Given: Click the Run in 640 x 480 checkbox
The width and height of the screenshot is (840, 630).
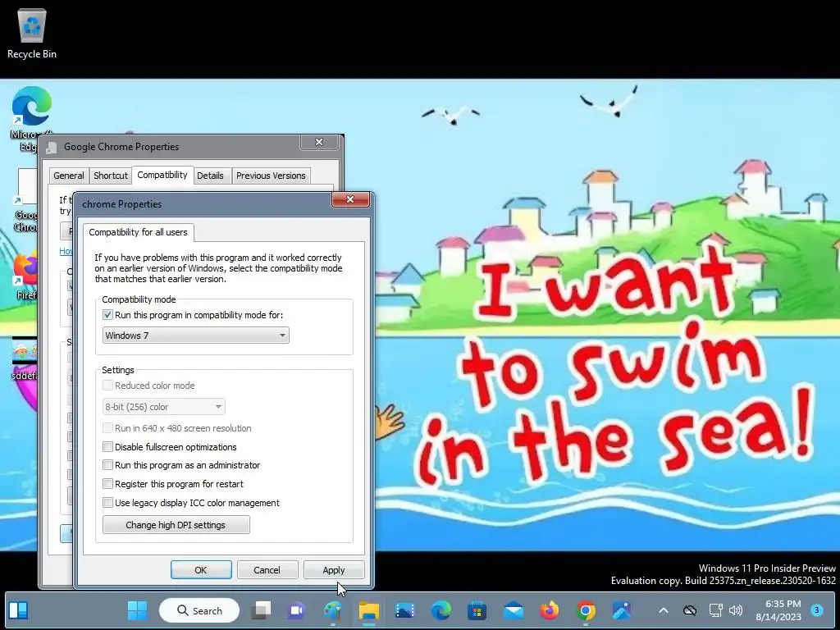Looking at the screenshot, I should coord(107,428).
